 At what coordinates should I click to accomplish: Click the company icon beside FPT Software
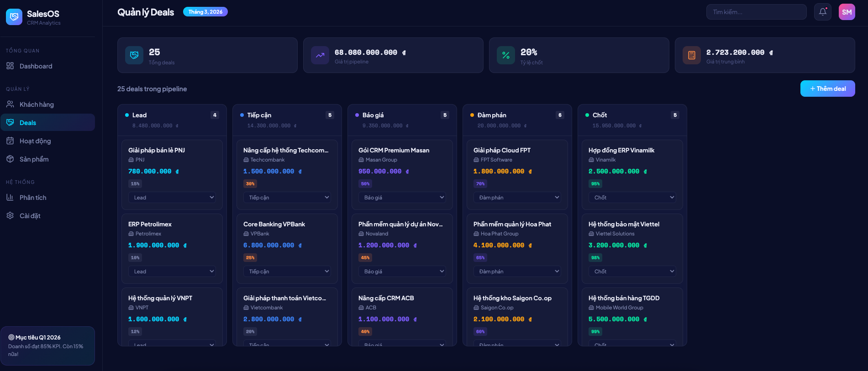[476, 160]
